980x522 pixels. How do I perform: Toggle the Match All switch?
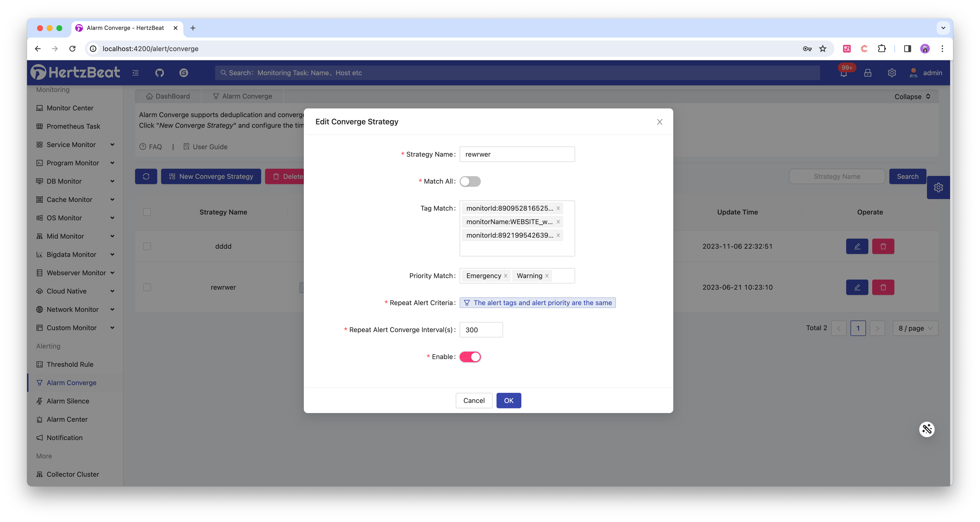point(470,181)
